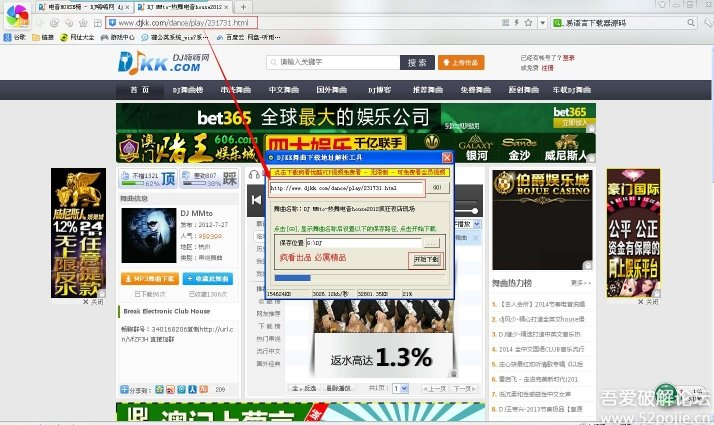
Task: Click the URL input in download tool dialog
Action: tap(347, 188)
